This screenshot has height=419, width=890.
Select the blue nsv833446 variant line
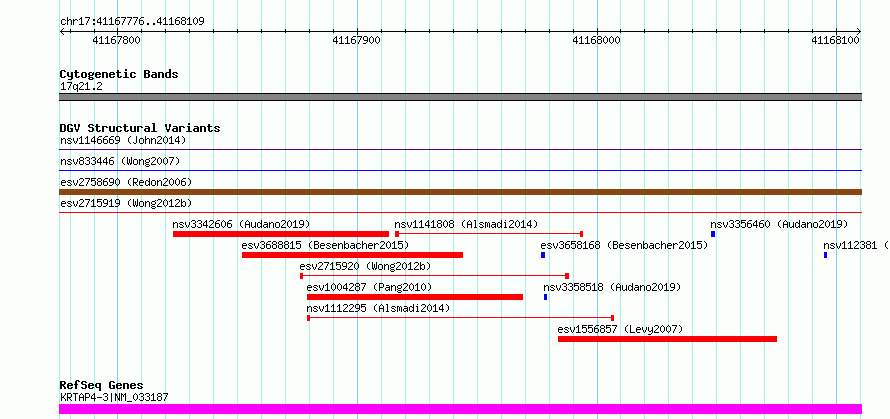pos(460,170)
